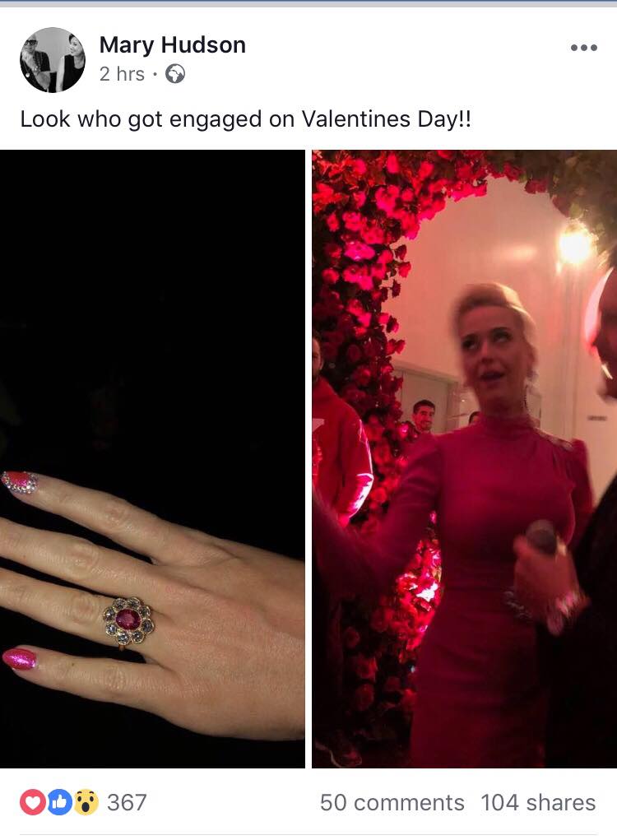617x840 pixels.
Task: Click the smiling man in the photo background
Action: (x=424, y=415)
